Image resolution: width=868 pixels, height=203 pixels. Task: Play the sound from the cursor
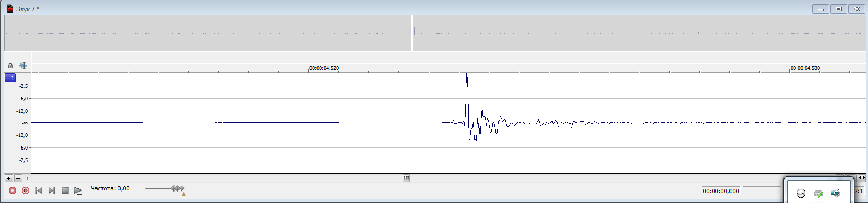click(78, 190)
